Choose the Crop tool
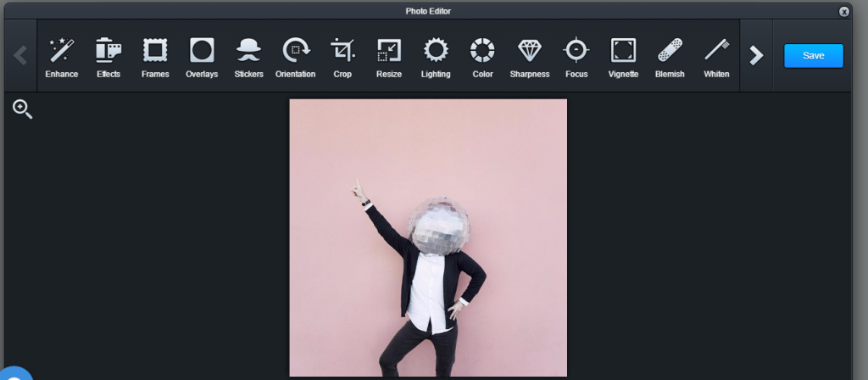868x380 pixels. tap(342, 57)
